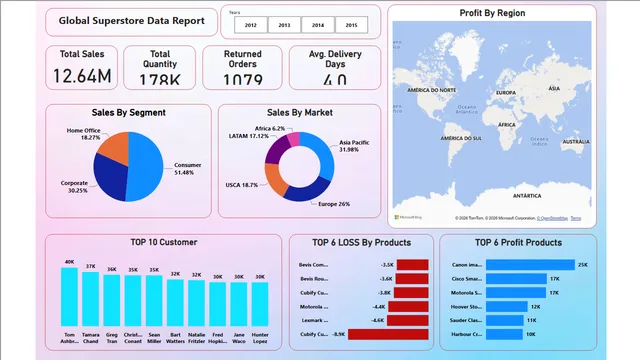Screen dimensions: 640x360
Task: Open the Terms link on map
Action: 576,218
